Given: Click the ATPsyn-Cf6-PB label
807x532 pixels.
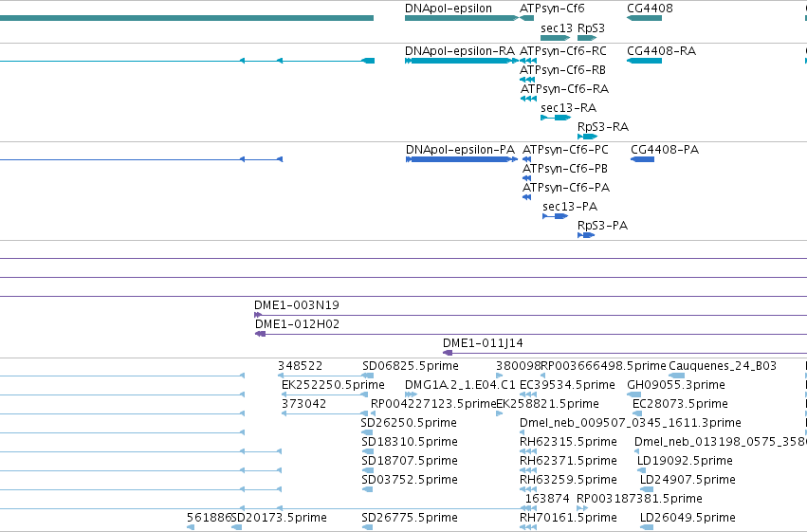Looking at the screenshot, I should coord(564,169).
